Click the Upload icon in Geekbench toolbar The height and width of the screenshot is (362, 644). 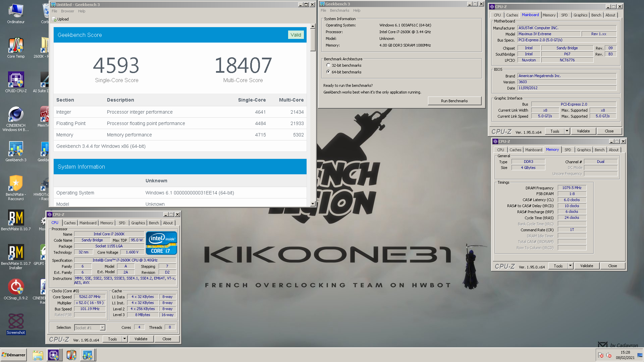pyautogui.click(x=54, y=19)
